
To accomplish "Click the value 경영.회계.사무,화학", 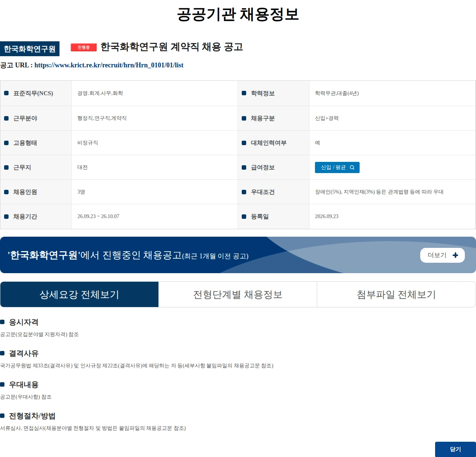I will coord(100,93).
